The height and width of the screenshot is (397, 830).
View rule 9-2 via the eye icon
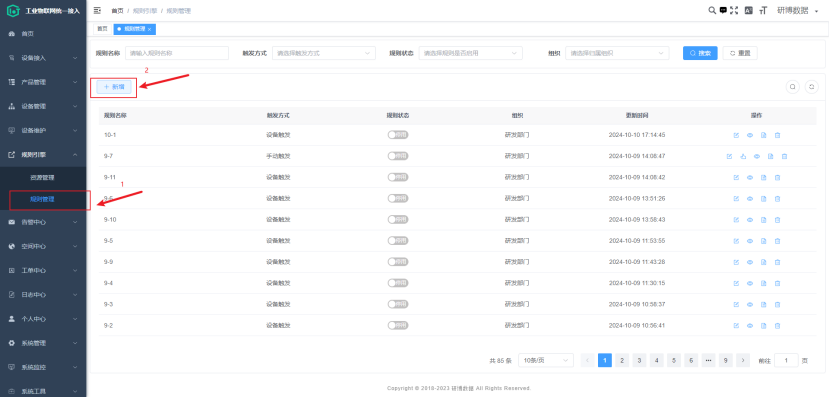pyautogui.click(x=750, y=326)
